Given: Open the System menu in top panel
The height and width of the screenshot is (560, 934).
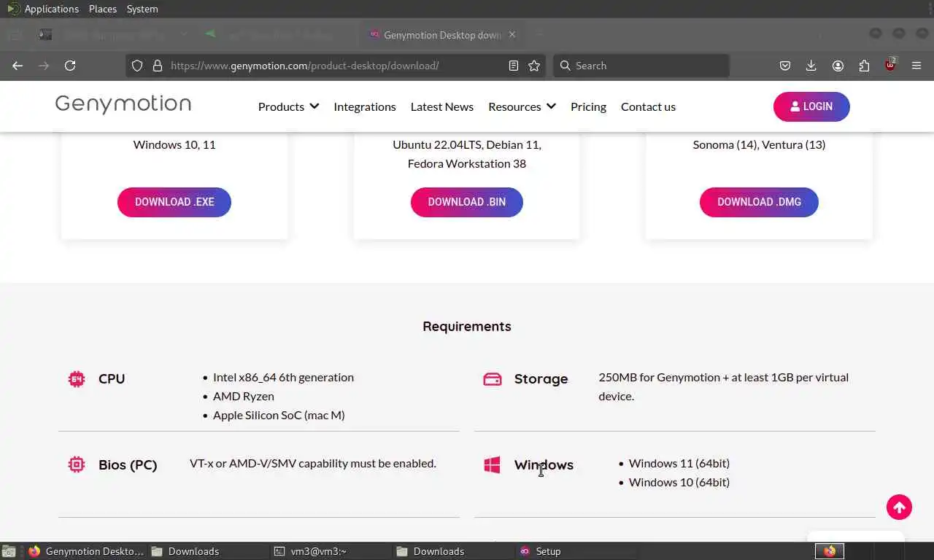Looking at the screenshot, I should [142, 9].
